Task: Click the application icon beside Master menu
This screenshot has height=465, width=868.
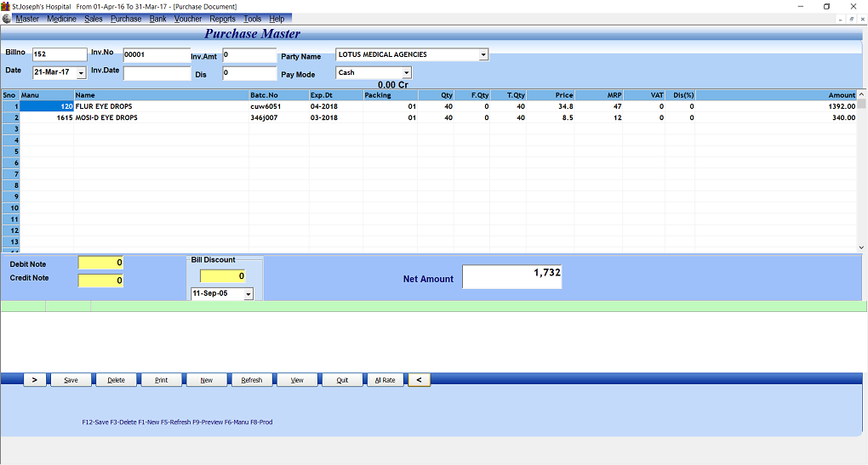Action: point(7,19)
